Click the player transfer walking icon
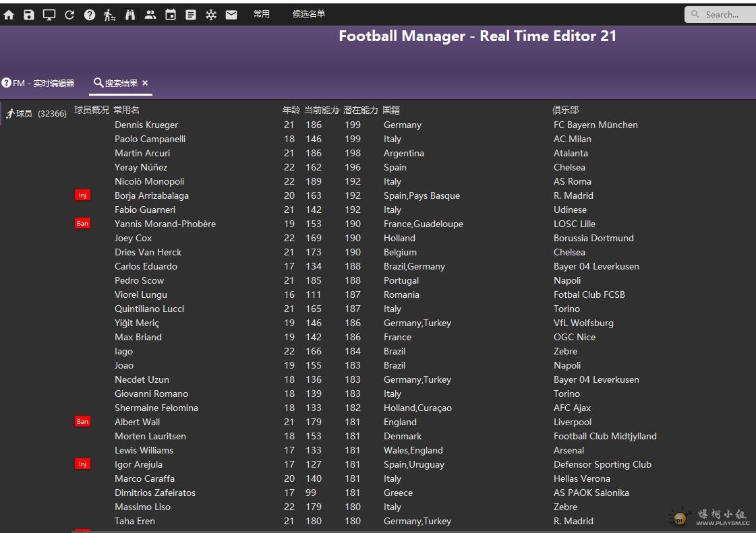This screenshot has width=756, height=533. 109,15
